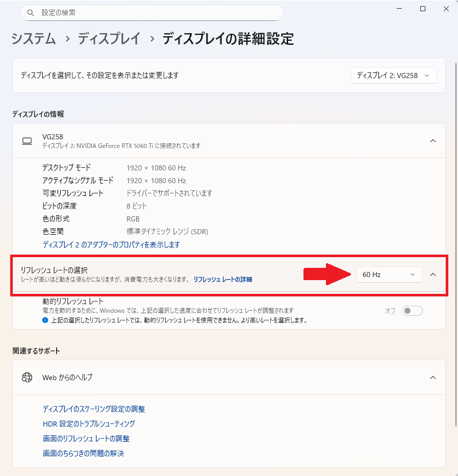Click the monitor icon beside VG258
This screenshot has width=458, height=476.
click(27, 141)
